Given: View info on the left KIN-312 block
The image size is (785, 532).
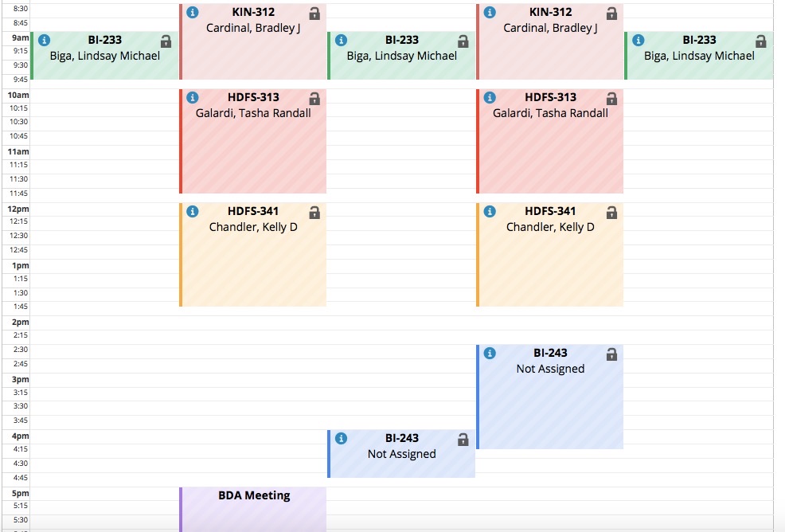Looking at the screenshot, I should [x=192, y=12].
